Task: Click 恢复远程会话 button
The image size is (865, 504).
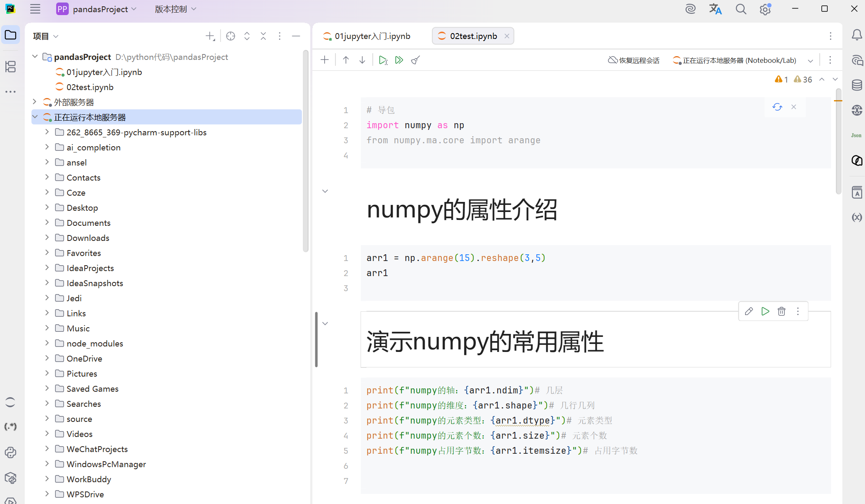Action: click(x=634, y=60)
